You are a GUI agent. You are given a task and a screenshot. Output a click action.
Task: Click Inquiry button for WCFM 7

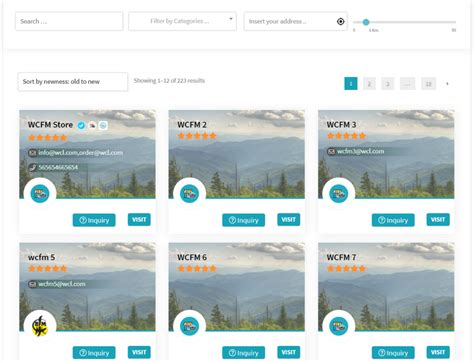pos(393,353)
